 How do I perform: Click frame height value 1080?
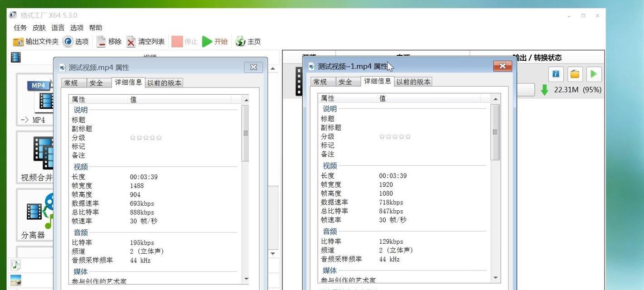click(386, 193)
